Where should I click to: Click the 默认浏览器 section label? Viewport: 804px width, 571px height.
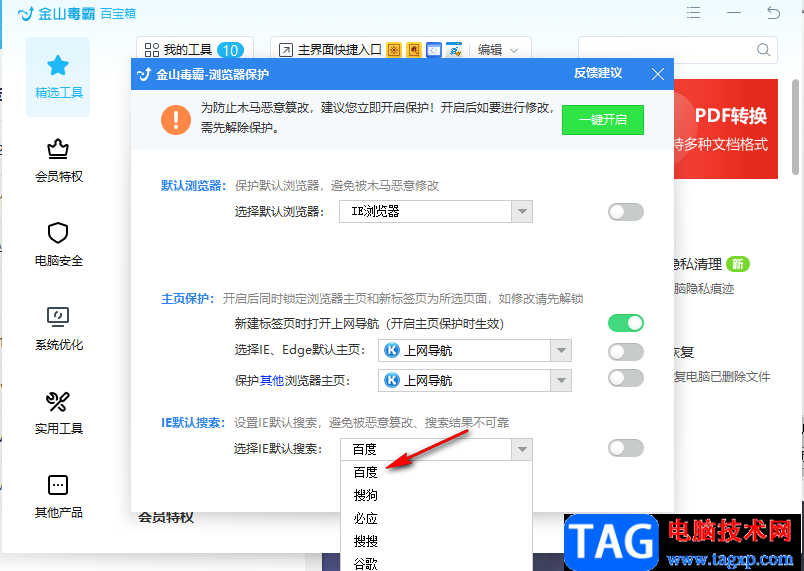[193, 186]
